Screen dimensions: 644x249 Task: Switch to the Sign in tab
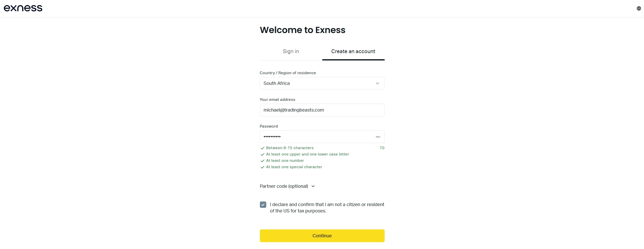(x=290, y=51)
